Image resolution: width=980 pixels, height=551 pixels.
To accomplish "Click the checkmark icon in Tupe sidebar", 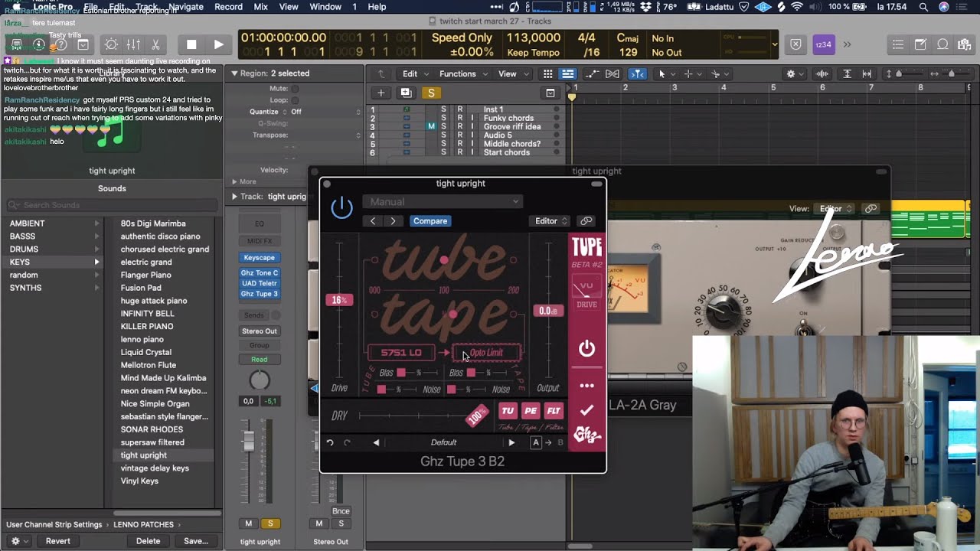I will pos(586,411).
